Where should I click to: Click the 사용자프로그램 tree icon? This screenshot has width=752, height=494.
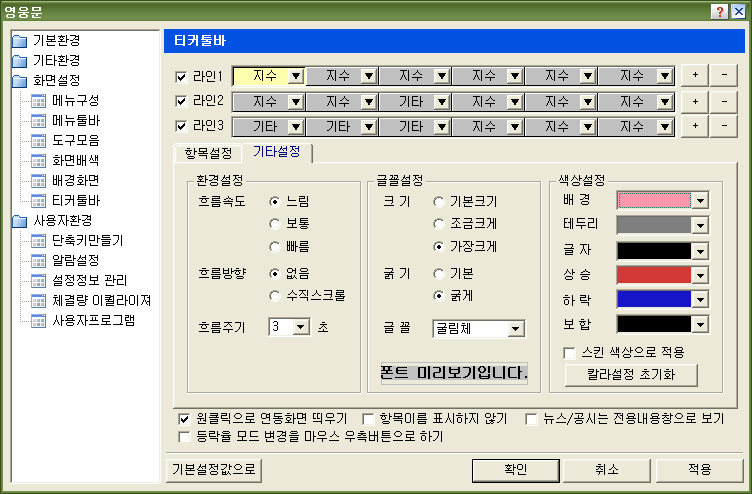39,320
